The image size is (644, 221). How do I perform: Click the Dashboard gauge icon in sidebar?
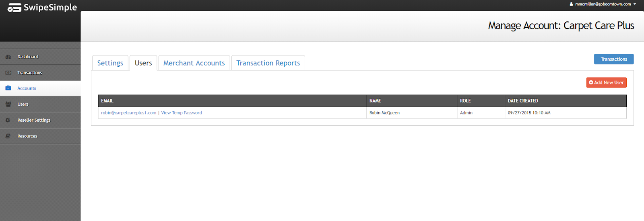point(8,57)
